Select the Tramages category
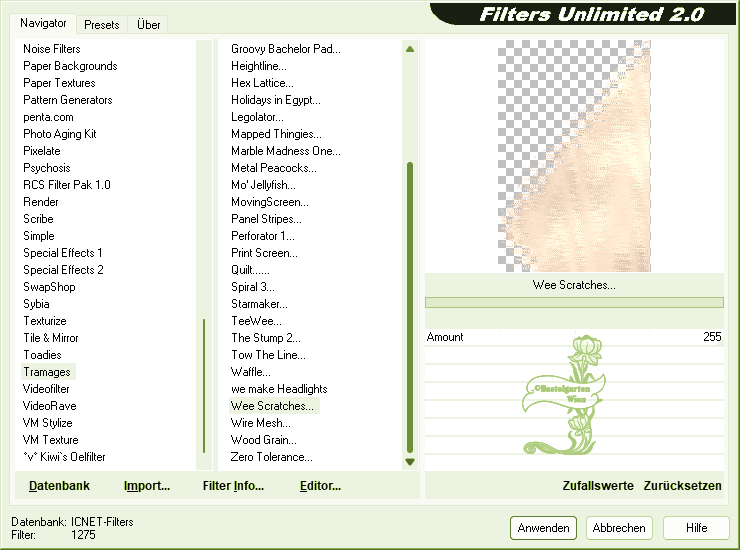 pos(47,372)
